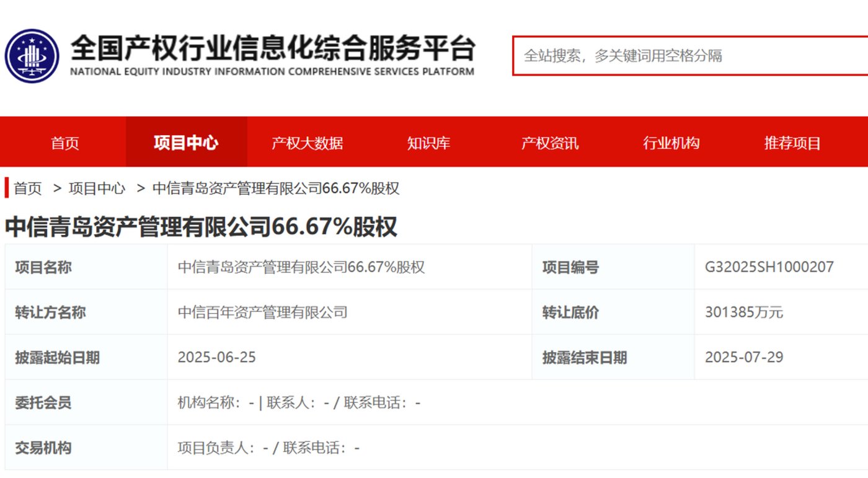
Task: Navigate to 行业机构 in the menu bar
Action: 671,143
